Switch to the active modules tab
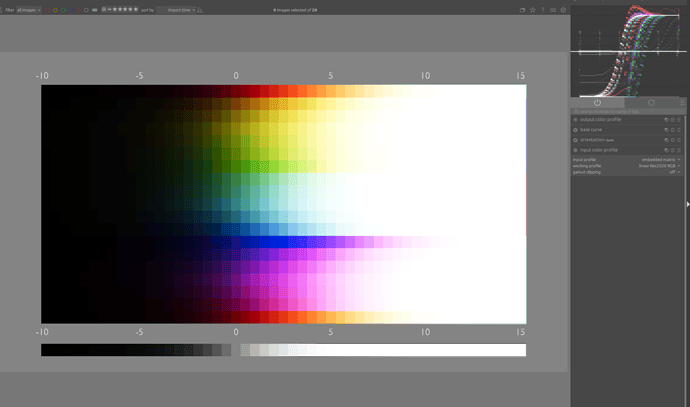This screenshot has width=690, height=407. 597,102
